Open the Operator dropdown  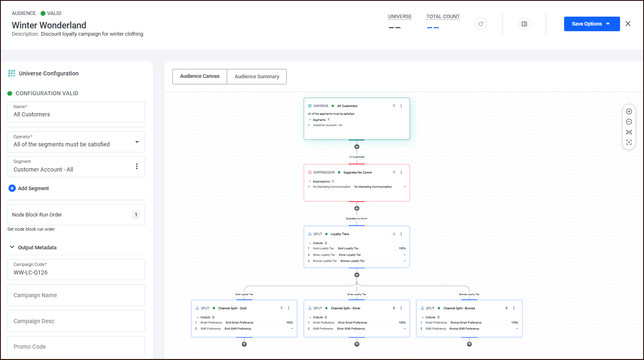point(137,142)
